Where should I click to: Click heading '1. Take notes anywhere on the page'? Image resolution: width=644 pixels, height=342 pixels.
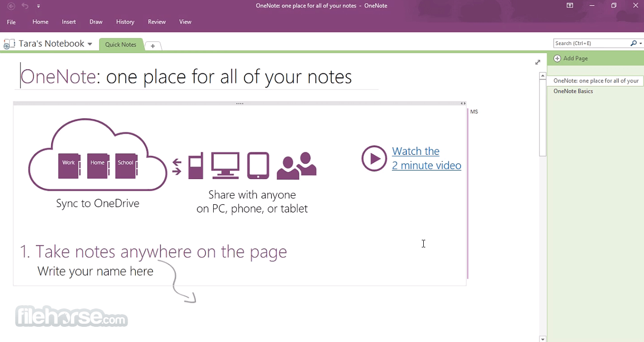pyautogui.click(x=153, y=251)
